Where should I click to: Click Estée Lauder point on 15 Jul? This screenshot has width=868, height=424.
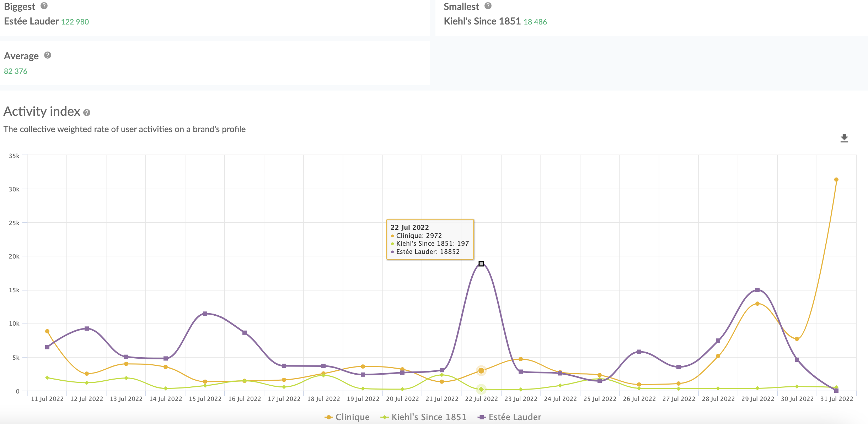coord(205,314)
